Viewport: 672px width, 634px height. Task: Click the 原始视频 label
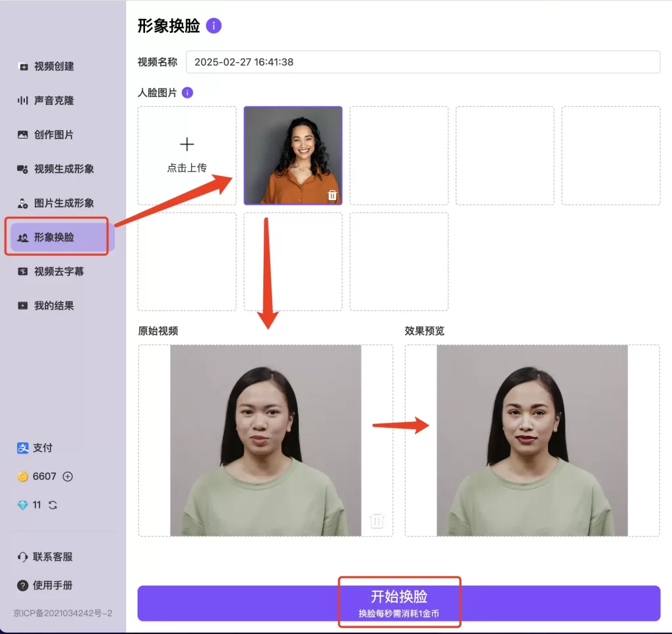[158, 331]
